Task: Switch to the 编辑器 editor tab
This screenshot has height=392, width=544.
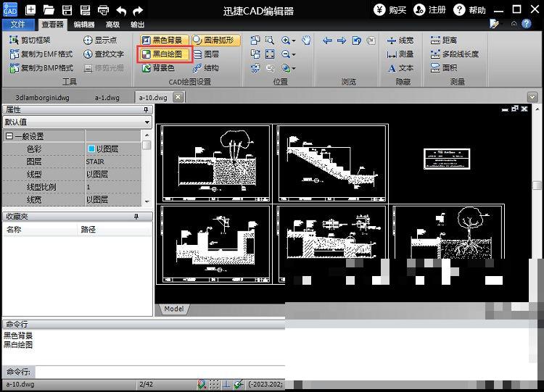Action: [x=84, y=25]
